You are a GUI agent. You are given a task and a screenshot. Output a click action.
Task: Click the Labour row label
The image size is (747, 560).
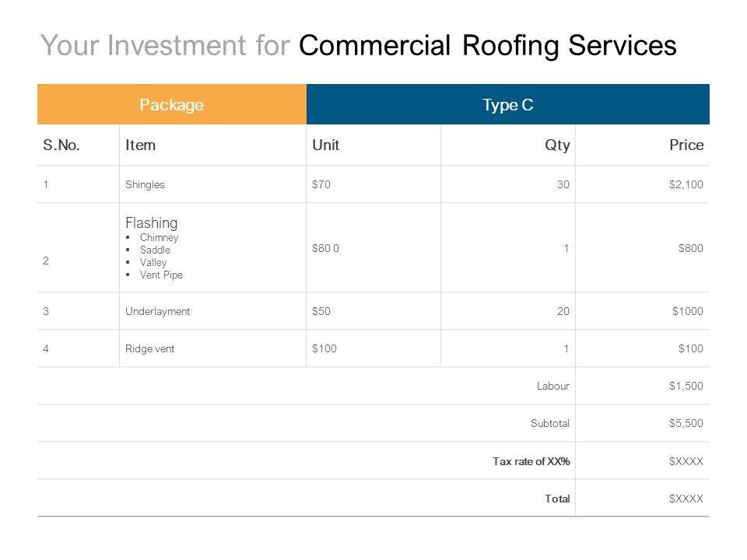pos(553,386)
